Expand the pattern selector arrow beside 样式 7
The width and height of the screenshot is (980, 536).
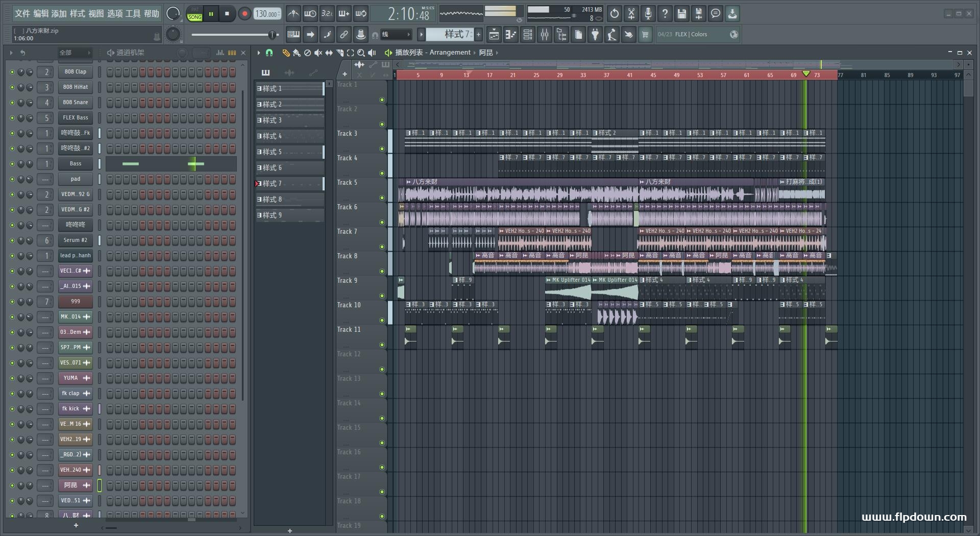pyautogui.click(x=421, y=35)
